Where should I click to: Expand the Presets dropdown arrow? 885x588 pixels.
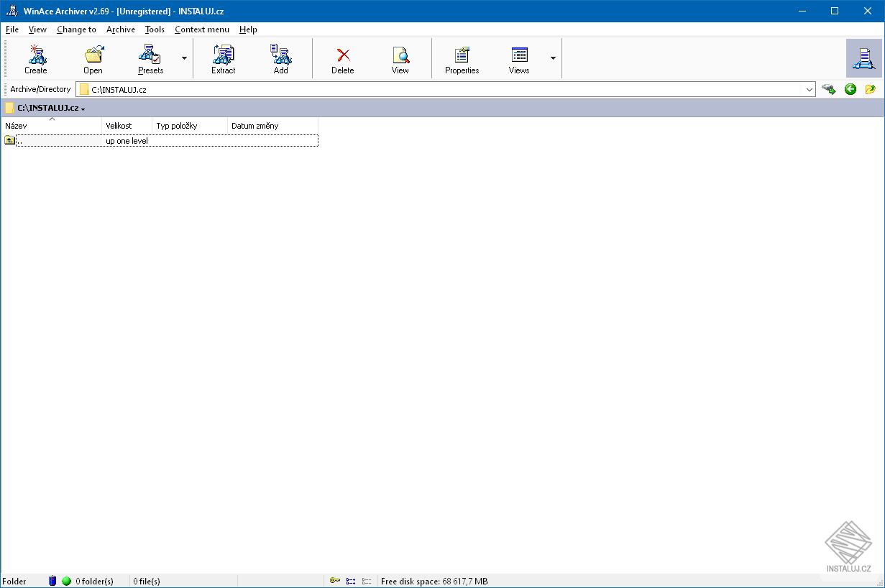click(184, 58)
